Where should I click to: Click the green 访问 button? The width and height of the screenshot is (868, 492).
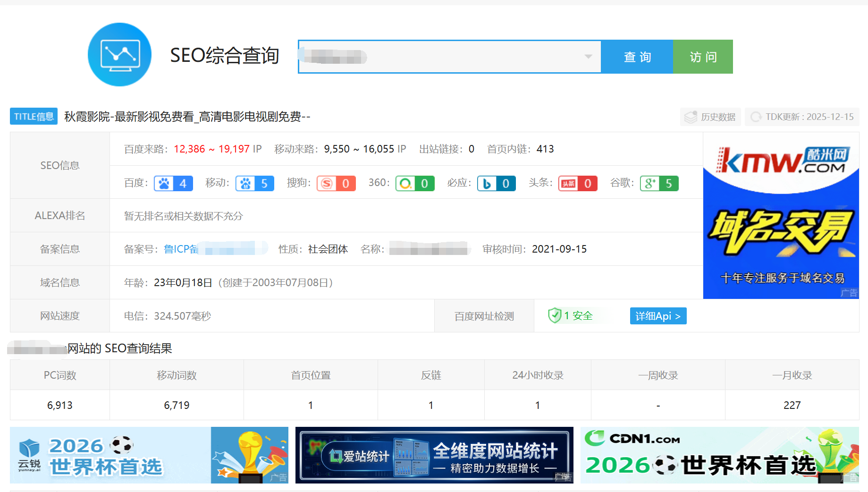[x=703, y=57]
